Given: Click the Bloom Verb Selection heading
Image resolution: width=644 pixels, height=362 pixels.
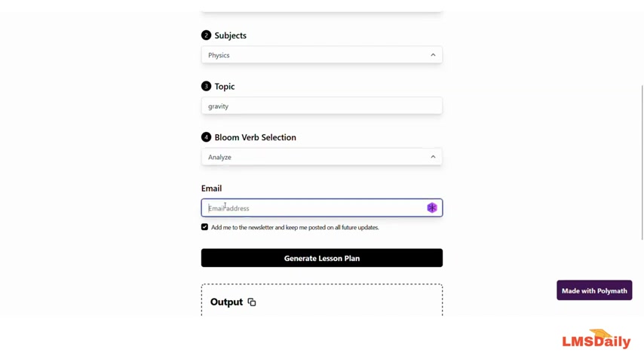Looking at the screenshot, I should [x=255, y=137].
